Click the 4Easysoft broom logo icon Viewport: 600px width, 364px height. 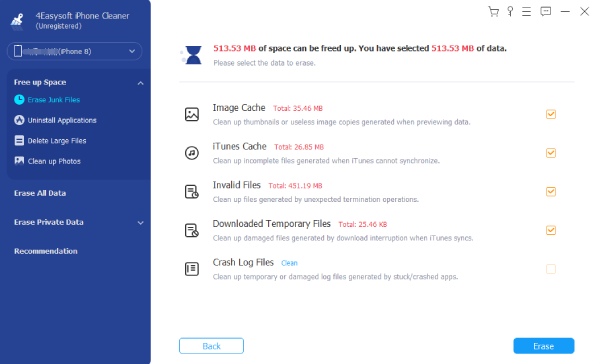point(17,21)
